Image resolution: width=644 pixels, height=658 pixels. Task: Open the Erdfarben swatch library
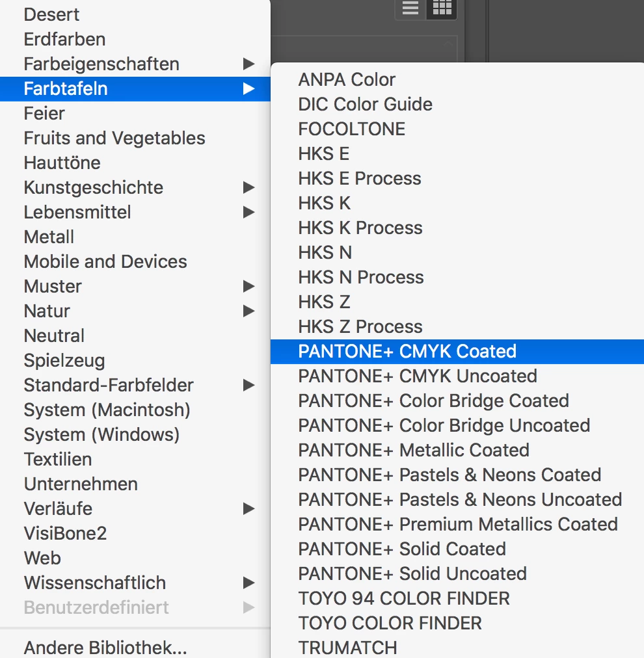coord(135,40)
